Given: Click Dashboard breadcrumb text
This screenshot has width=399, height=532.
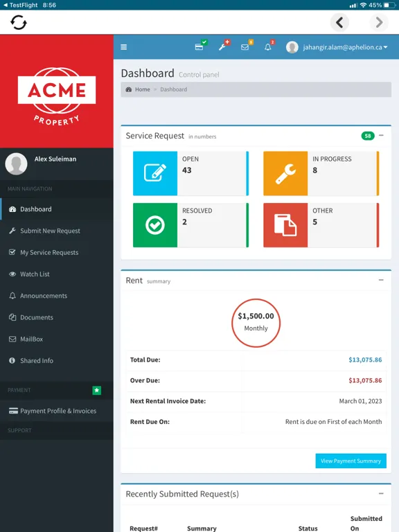Looking at the screenshot, I should pos(173,89).
